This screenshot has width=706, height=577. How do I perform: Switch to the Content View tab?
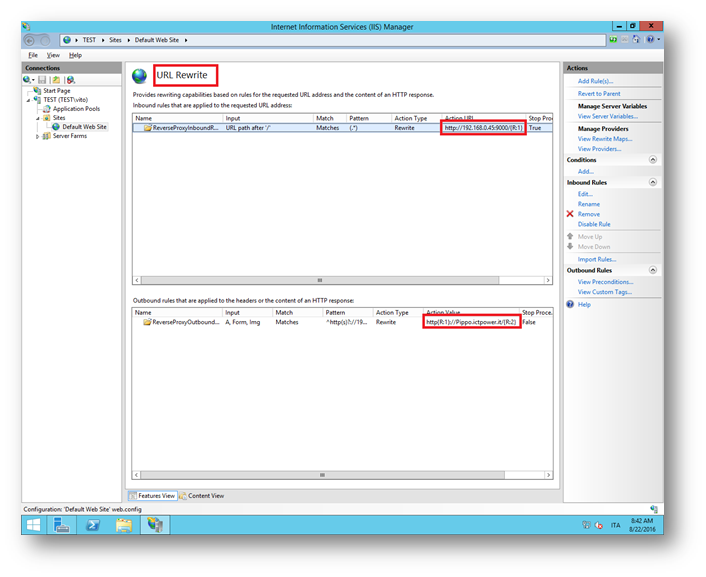point(205,495)
